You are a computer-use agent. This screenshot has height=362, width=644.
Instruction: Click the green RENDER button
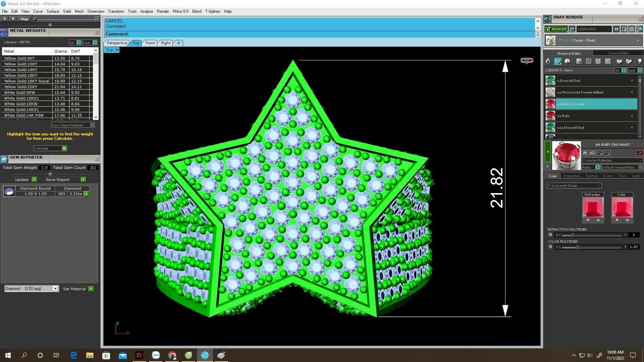coord(556,29)
